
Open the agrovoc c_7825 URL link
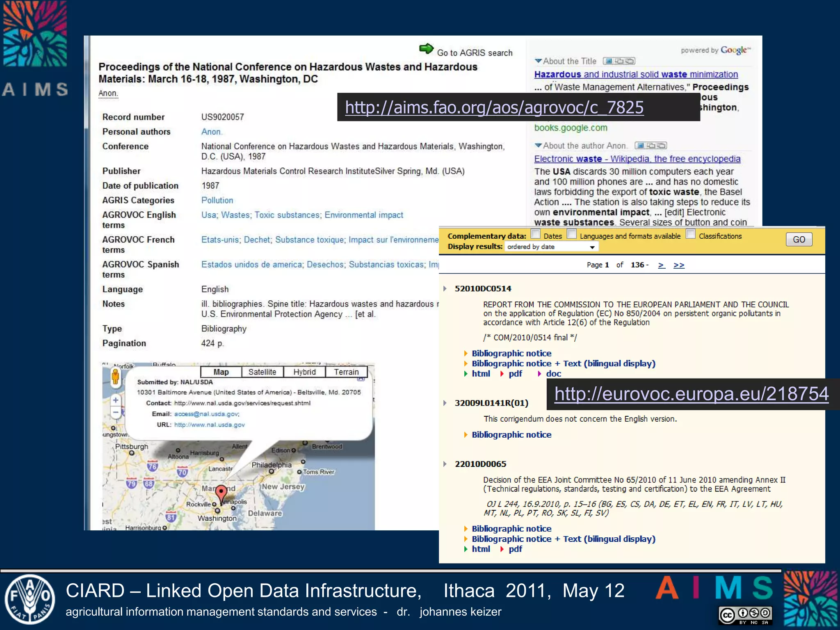coord(494,107)
